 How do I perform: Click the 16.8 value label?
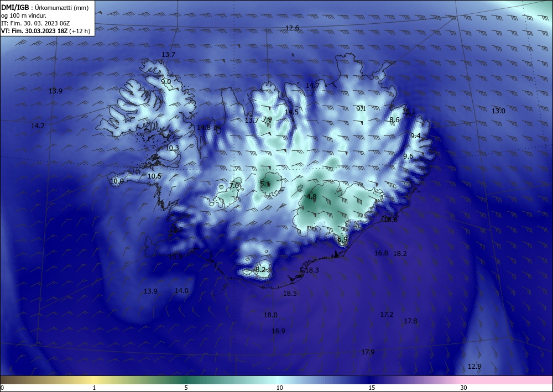[381, 253]
